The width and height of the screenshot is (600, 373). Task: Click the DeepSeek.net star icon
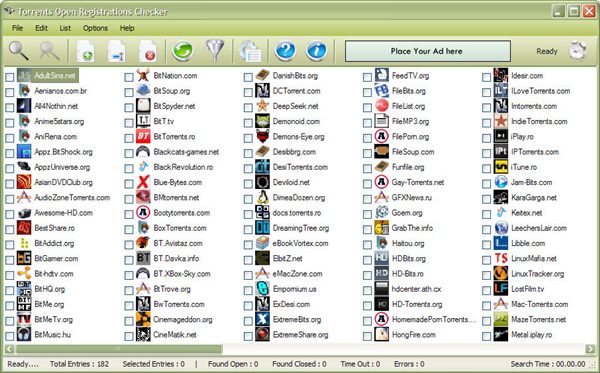262,106
